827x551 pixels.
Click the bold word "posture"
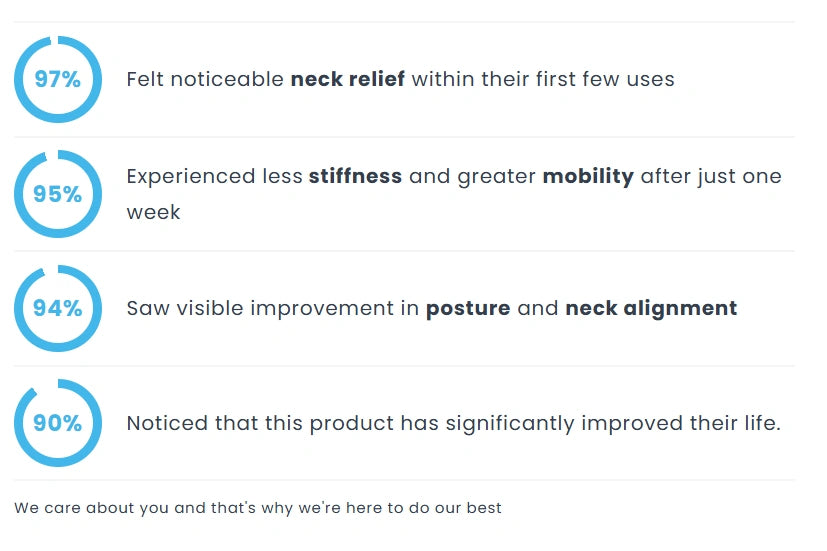click(x=468, y=309)
